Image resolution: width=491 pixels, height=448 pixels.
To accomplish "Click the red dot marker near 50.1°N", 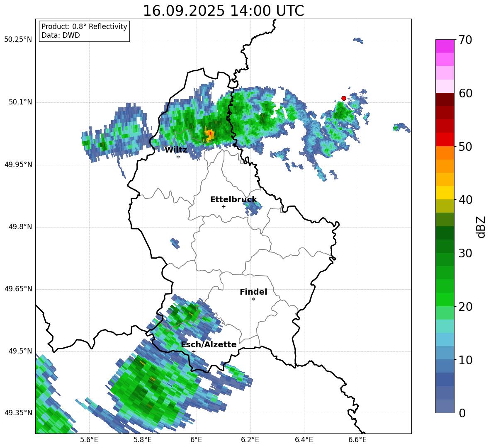I will (343, 98).
